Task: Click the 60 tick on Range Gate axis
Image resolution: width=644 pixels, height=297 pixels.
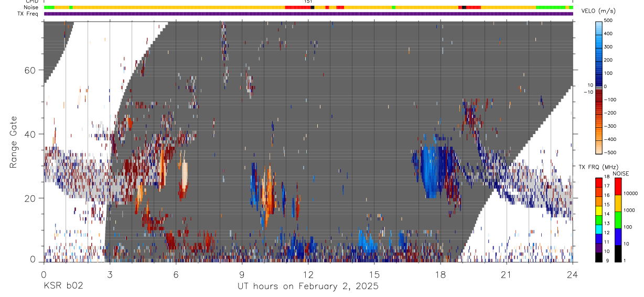Action: [30, 70]
